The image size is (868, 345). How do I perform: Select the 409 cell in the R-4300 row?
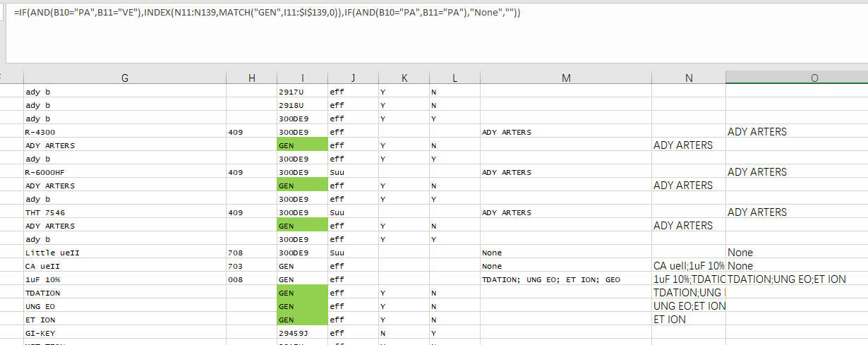tap(252, 132)
